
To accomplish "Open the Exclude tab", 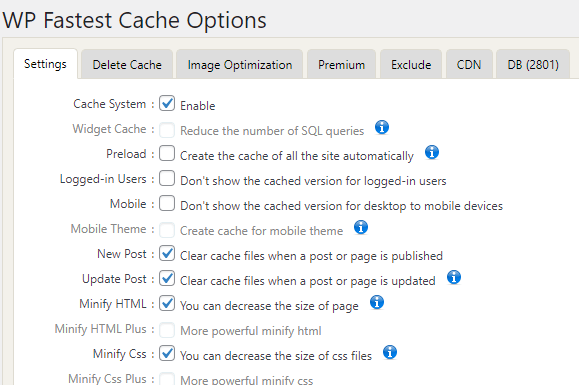I will tap(411, 65).
